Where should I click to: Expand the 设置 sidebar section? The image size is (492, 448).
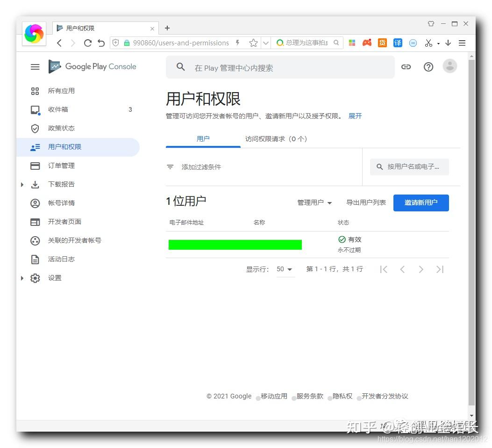point(22,278)
